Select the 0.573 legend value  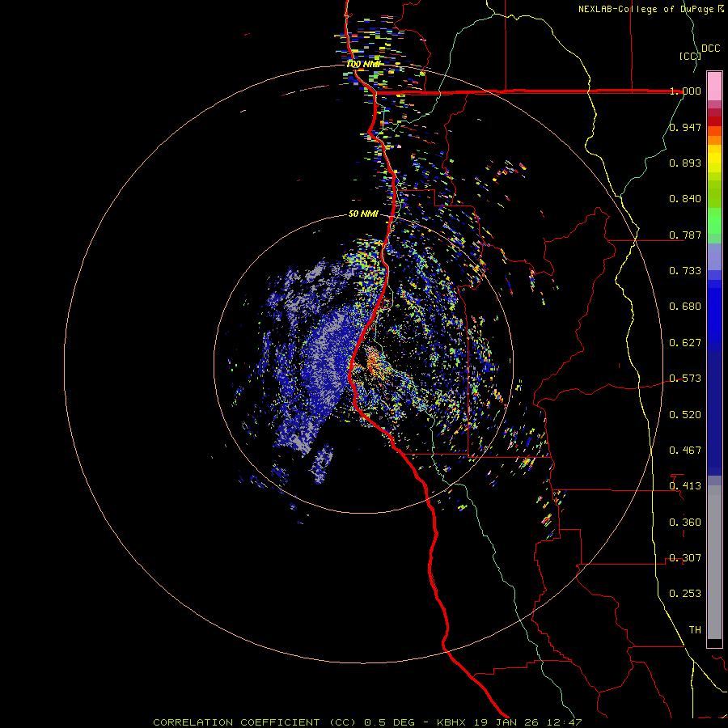coord(685,379)
